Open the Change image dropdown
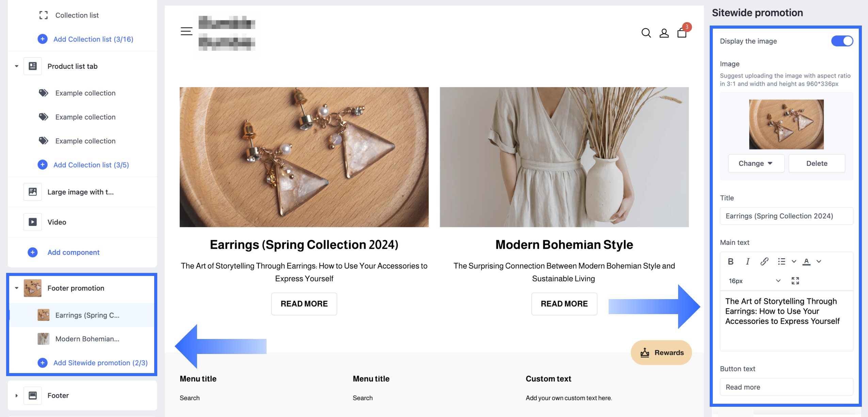Viewport: 868px width, 417px height. (756, 164)
